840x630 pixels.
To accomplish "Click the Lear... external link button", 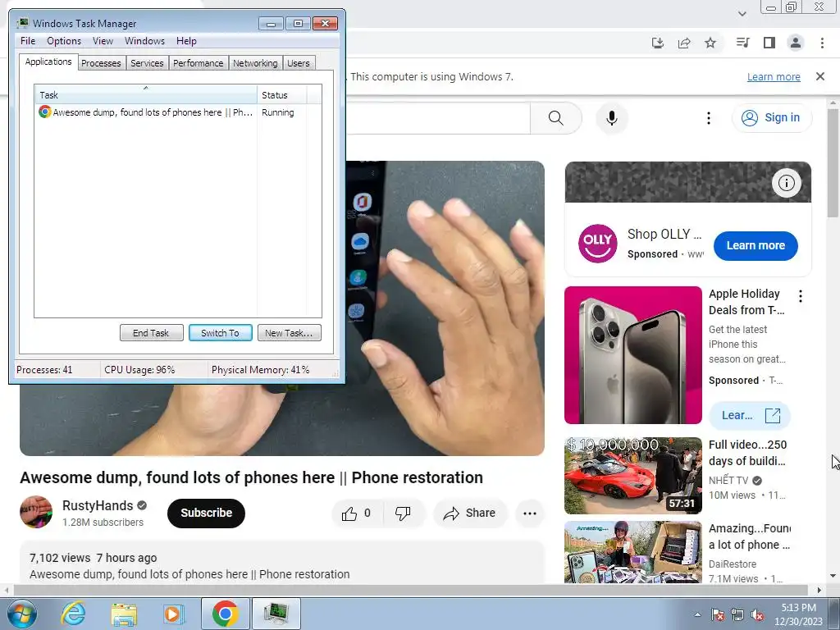I will (750, 415).
